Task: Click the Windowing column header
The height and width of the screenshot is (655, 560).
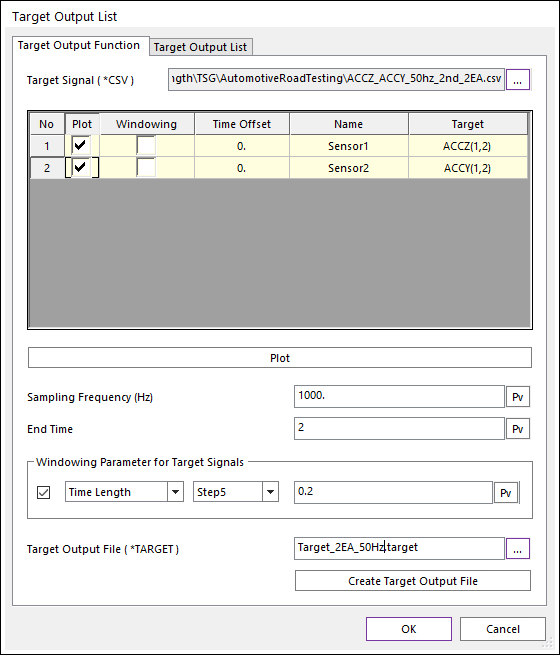Action: pyautogui.click(x=147, y=124)
